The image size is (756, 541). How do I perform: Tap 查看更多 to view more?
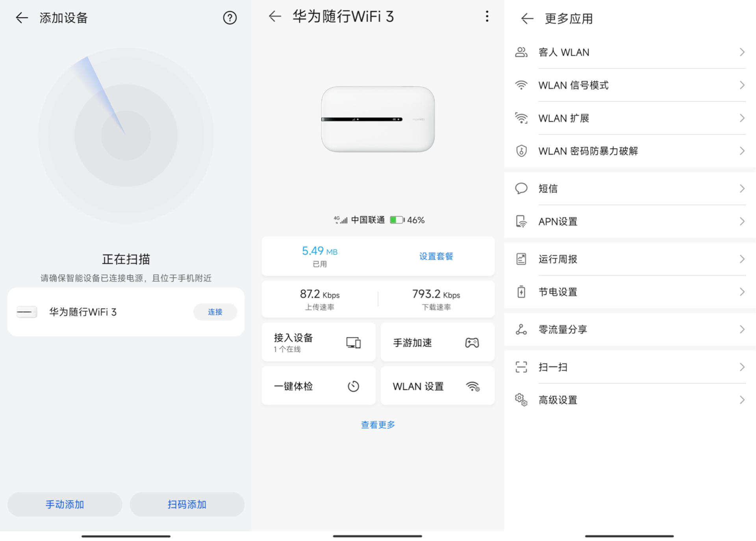(378, 424)
